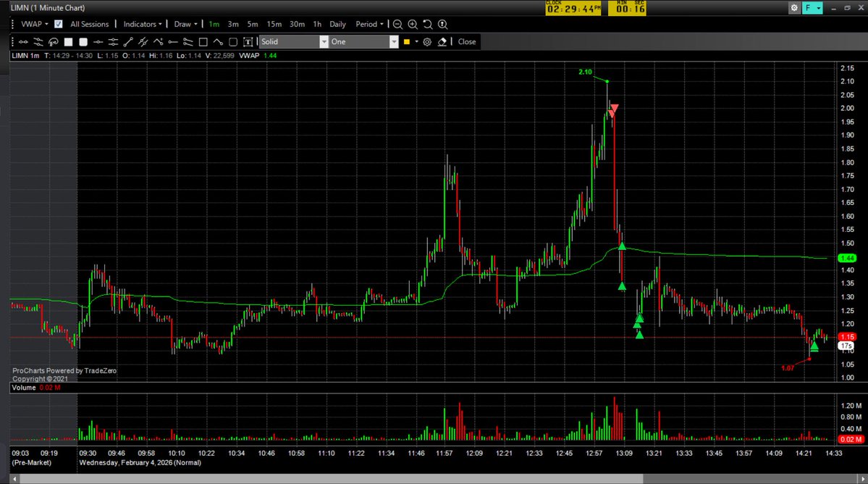Click the Volume panel label
868x484 pixels.
(x=24, y=388)
